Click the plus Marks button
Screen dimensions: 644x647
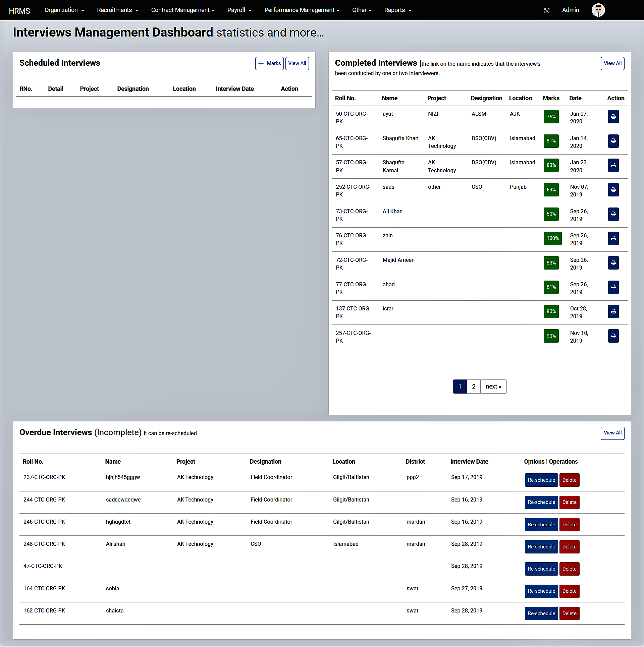[269, 63]
